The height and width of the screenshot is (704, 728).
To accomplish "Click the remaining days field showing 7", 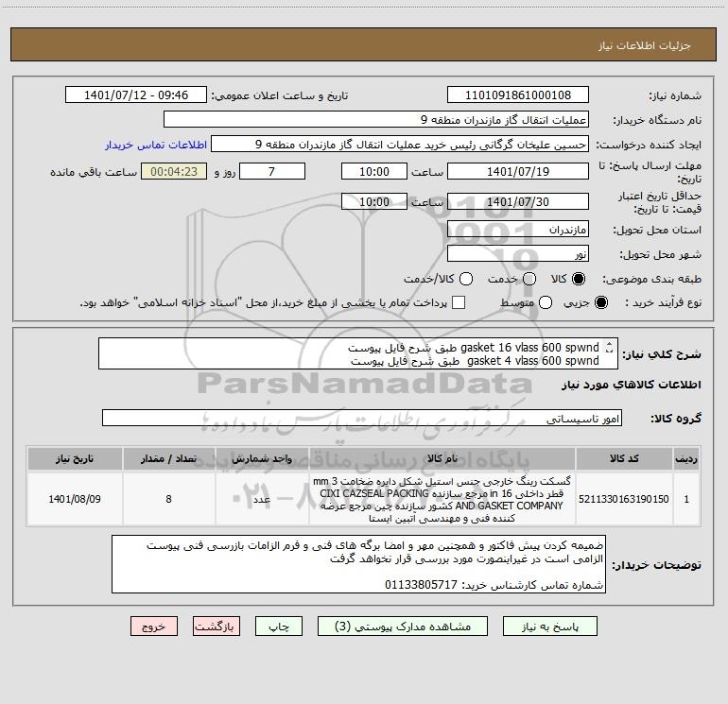I will click(x=272, y=171).
